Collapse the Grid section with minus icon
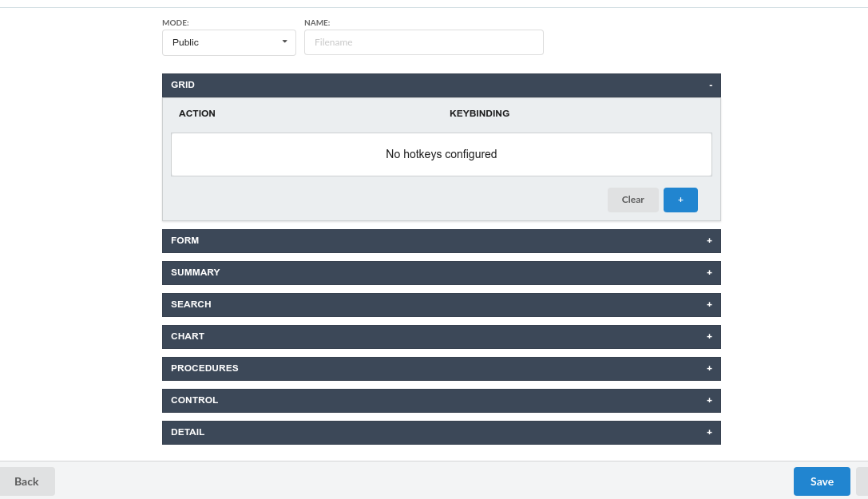868x499 pixels. click(710, 85)
